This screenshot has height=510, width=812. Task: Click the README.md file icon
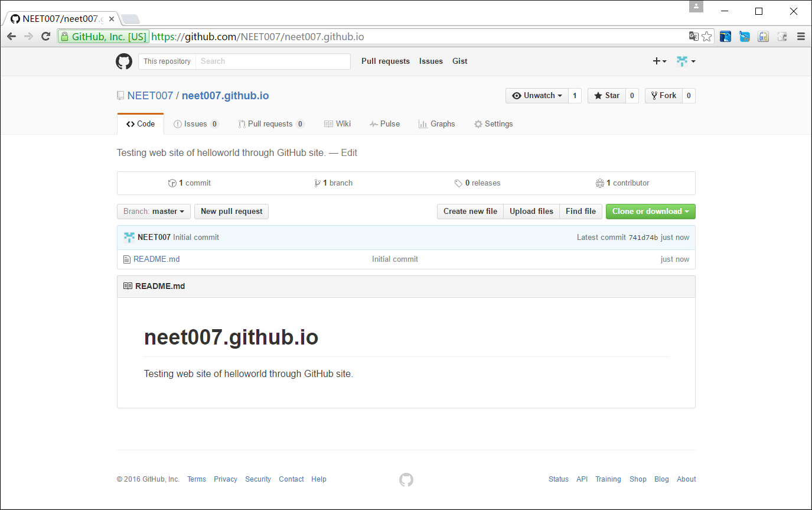click(126, 259)
